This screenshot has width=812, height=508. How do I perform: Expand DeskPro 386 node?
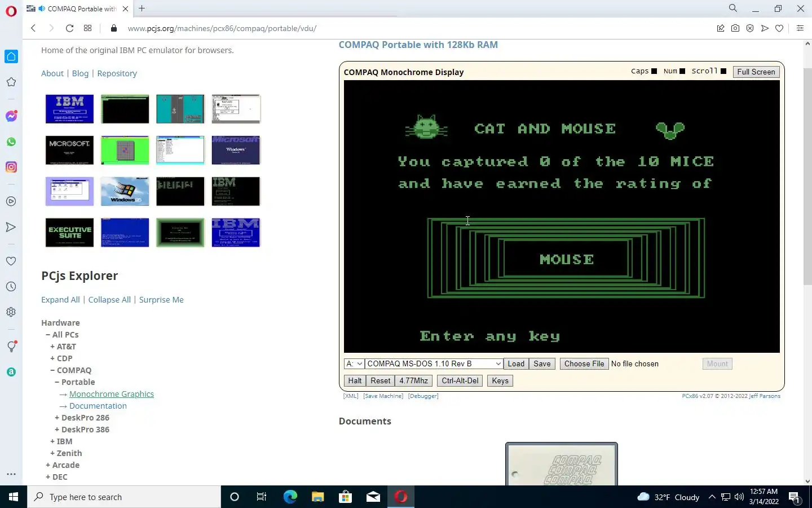[57, 430]
